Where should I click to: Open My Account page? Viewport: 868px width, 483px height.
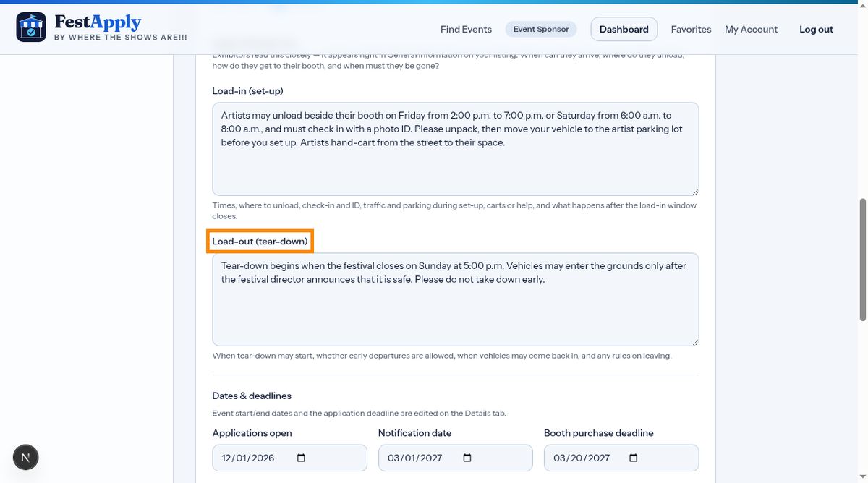751,30
